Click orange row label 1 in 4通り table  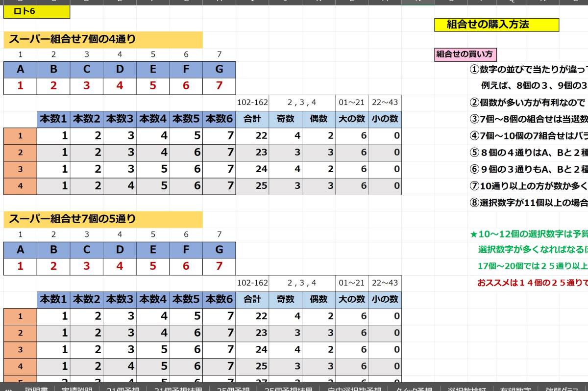[20, 136]
